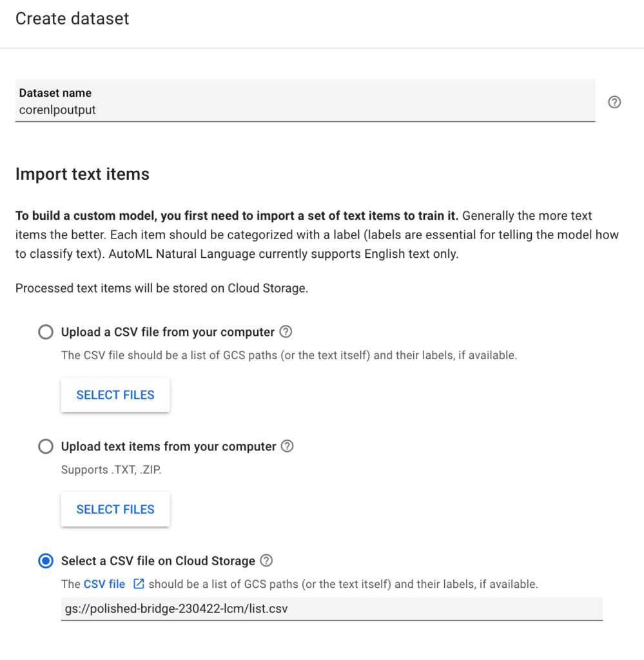Click the Create dataset page heading

pos(72,19)
